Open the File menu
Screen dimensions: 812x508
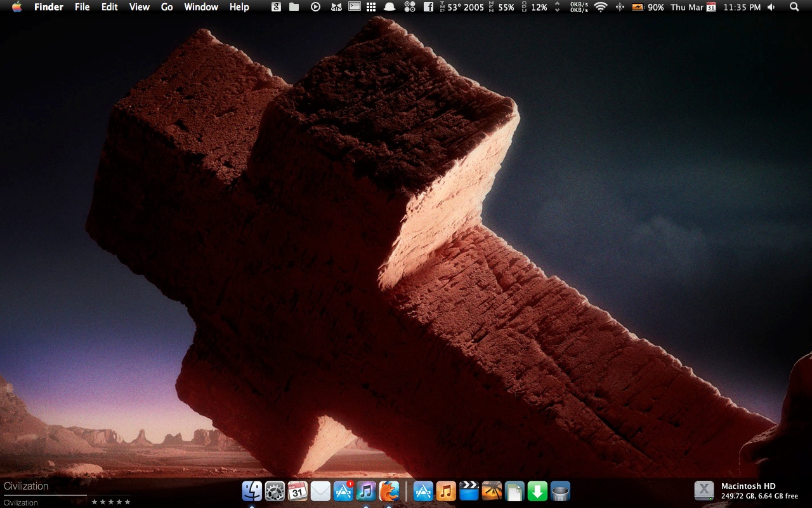click(82, 7)
